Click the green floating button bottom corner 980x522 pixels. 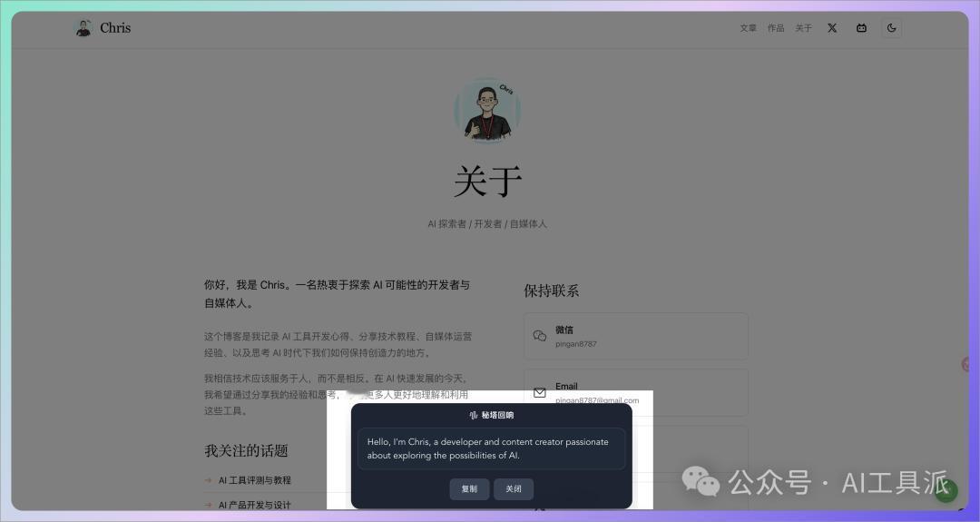coord(946,491)
